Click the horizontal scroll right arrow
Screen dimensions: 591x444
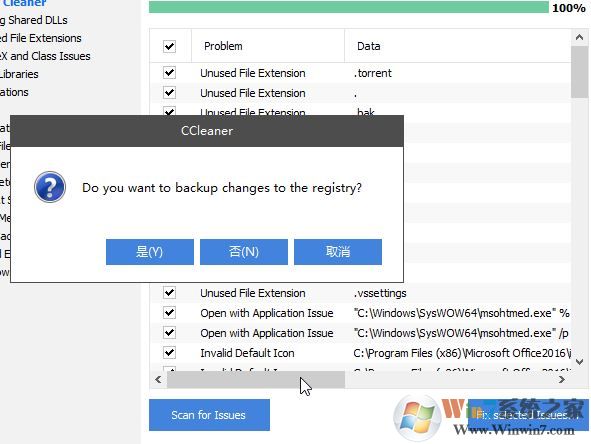[562, 380]
